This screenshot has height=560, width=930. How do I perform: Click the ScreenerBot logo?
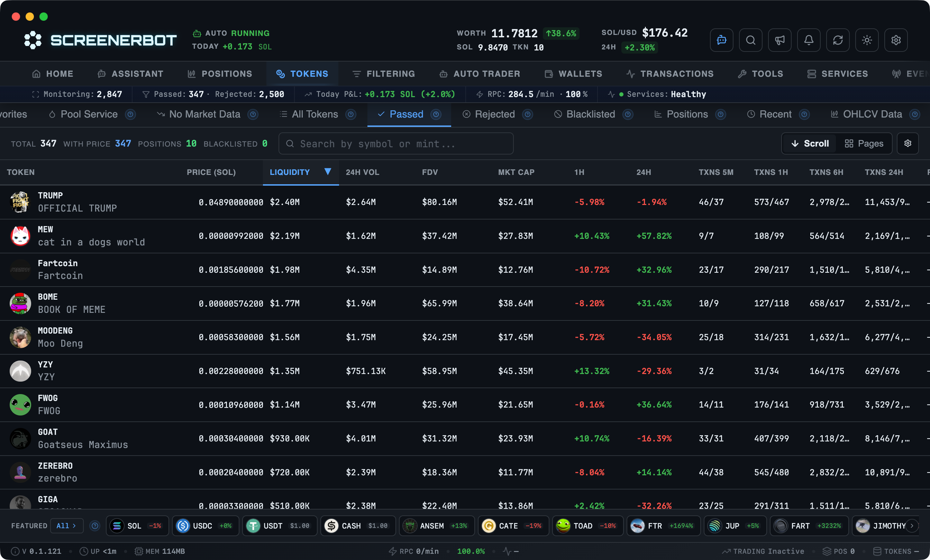tap(100, 40)
